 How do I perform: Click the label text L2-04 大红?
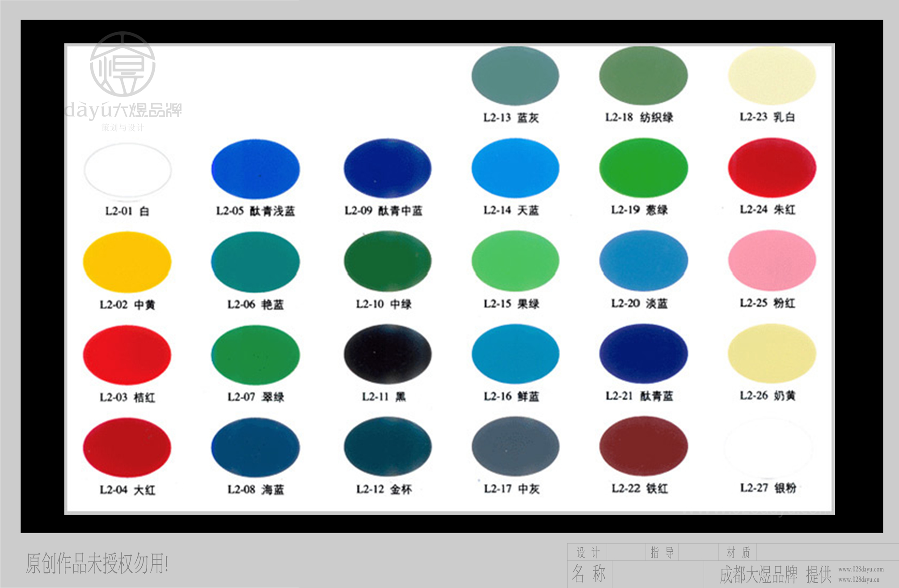pyautogui.click(x=127, y=490)
